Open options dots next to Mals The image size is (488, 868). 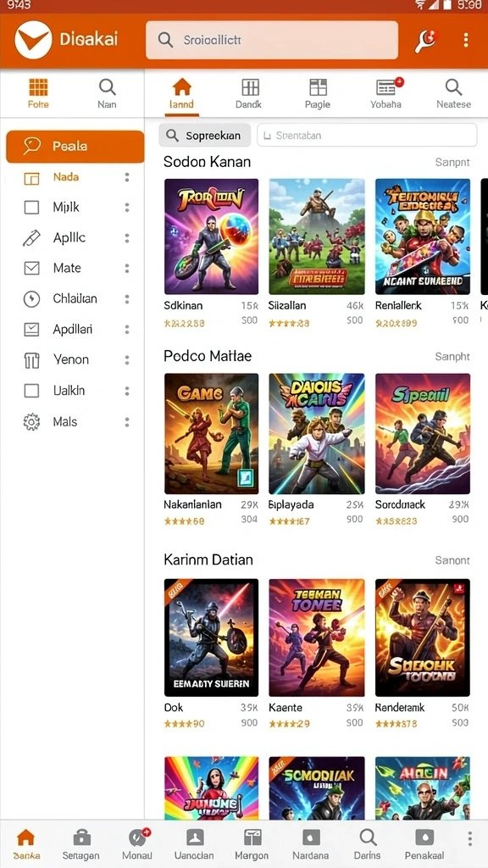pos(127,422)
